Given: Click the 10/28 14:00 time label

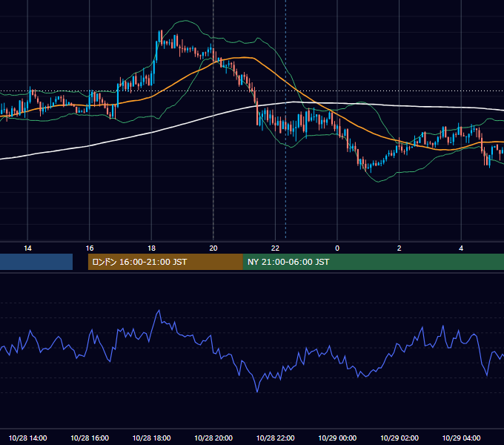Looking at the screenshot, I should (27, 438).
